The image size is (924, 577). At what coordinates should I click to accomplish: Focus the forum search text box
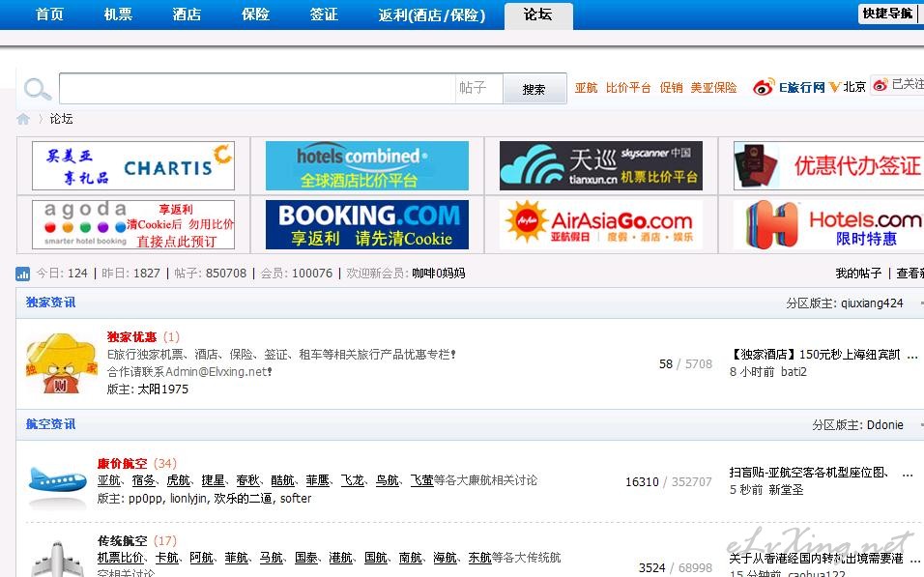(x=257, y=88)
